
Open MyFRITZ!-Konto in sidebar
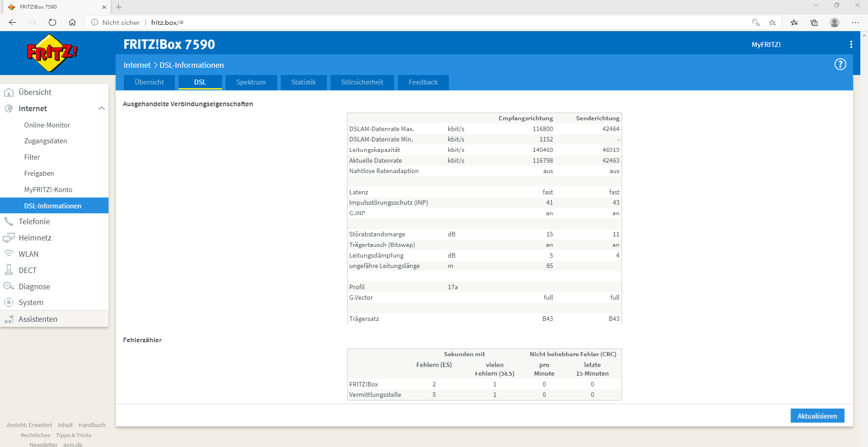pyautogui.click(x=48, y=190)
